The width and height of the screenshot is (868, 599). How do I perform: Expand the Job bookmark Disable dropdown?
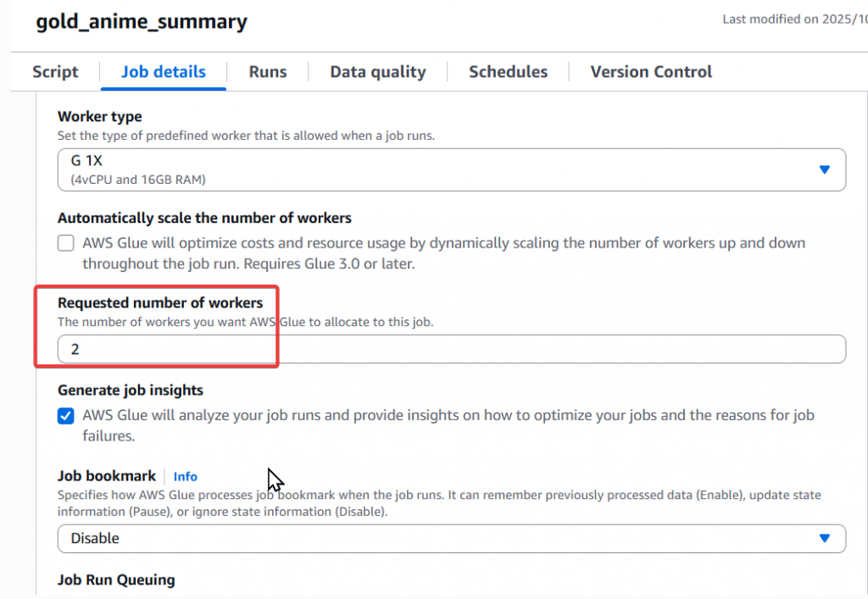point(451,538)
